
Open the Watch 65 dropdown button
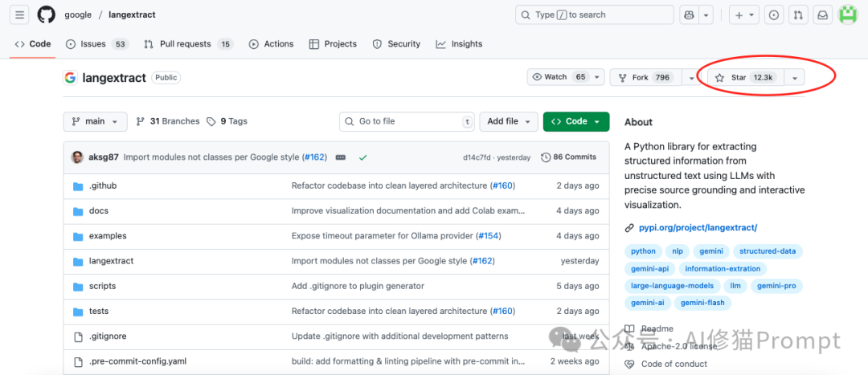565,77
